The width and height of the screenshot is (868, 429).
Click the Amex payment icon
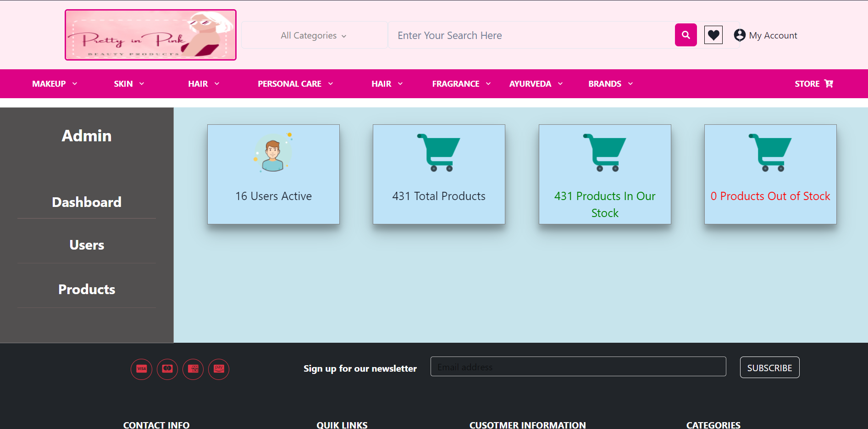[x=193, y=369]
